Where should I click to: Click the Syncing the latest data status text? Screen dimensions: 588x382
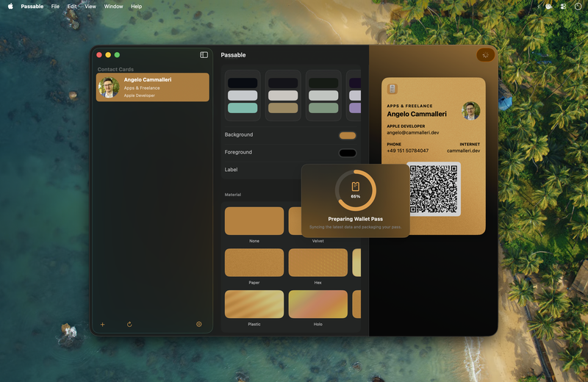[356, 227]
